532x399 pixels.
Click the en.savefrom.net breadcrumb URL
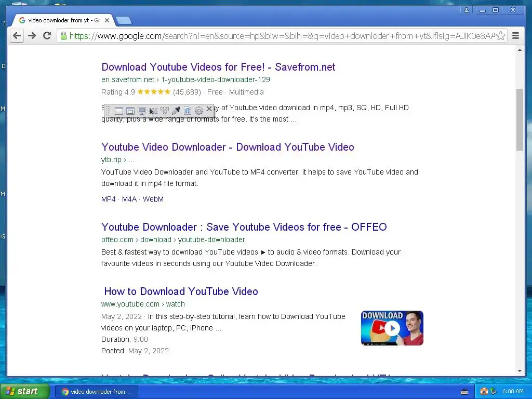click(x=185, y=79)
